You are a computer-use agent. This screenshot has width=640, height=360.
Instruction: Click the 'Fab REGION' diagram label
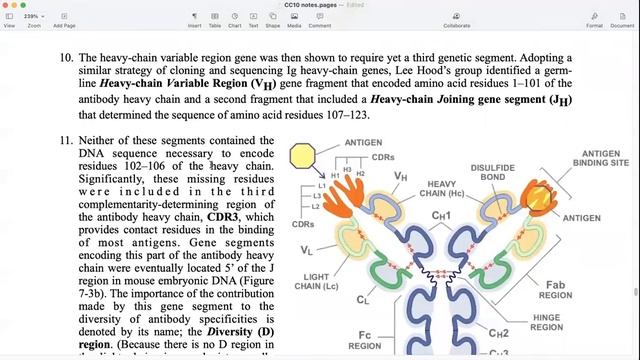555,290
